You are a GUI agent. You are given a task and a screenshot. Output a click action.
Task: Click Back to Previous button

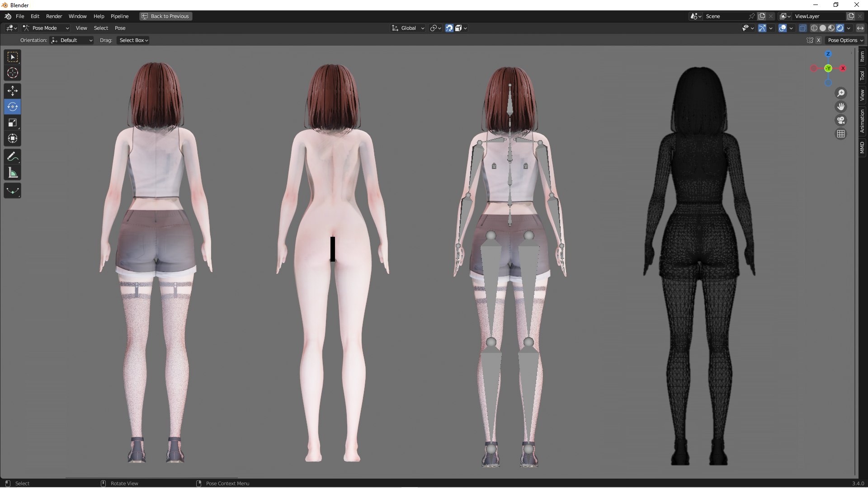165,16
